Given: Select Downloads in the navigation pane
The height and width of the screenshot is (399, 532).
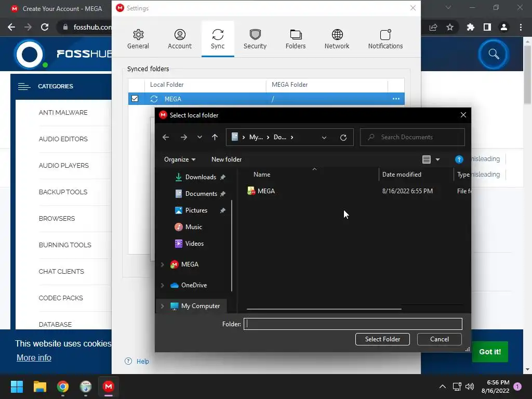Looking at the screenshot, I should (200, 177).
